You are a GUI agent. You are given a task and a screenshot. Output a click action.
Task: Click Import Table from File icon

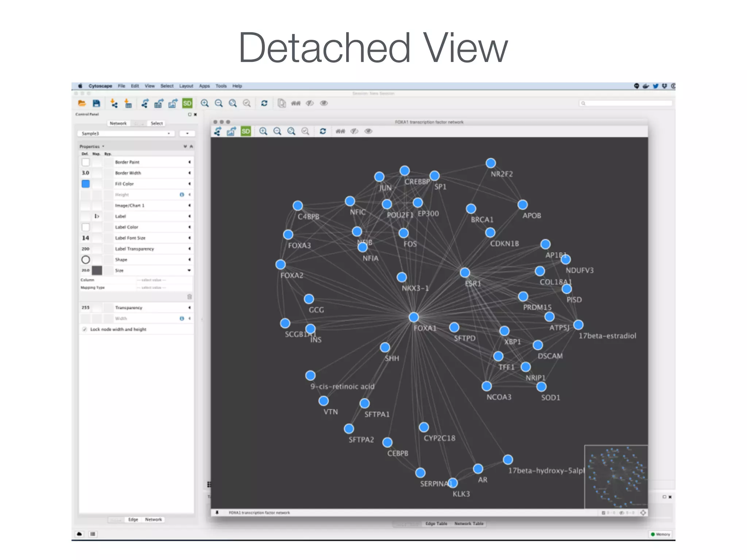128,104
